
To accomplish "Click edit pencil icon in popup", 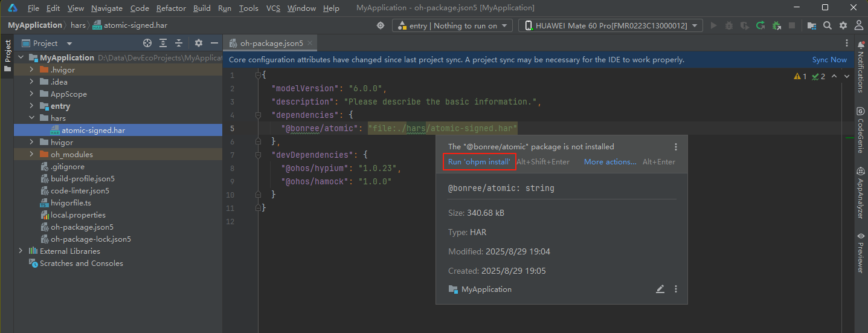I will tap(660, 289).
